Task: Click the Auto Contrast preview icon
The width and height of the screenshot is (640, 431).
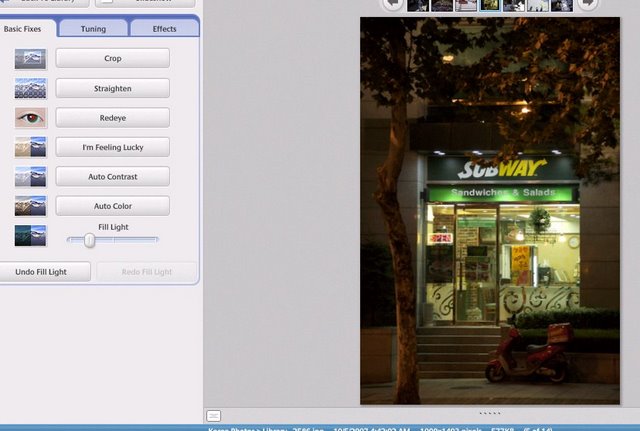Action: point(31,176)
